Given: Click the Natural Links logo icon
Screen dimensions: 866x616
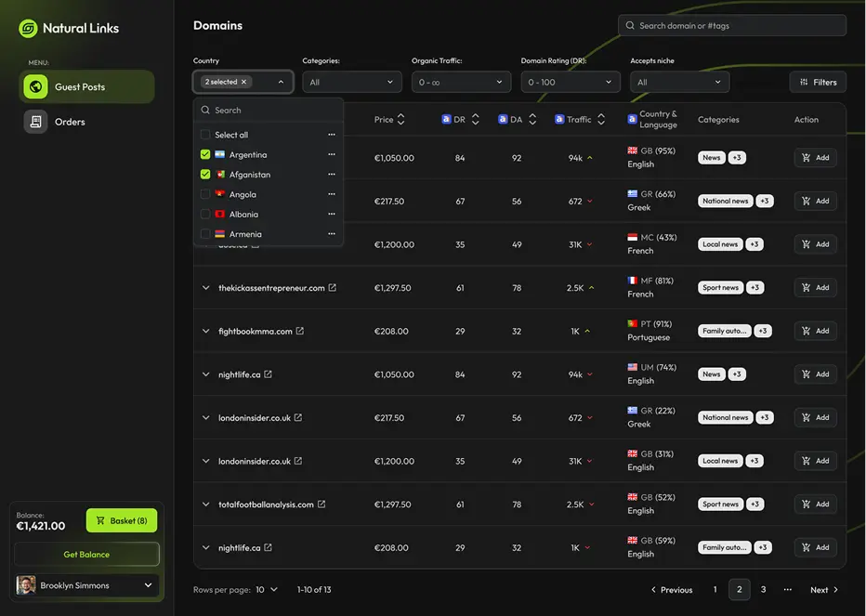Looking at the screenshot, I should point(26,28).
